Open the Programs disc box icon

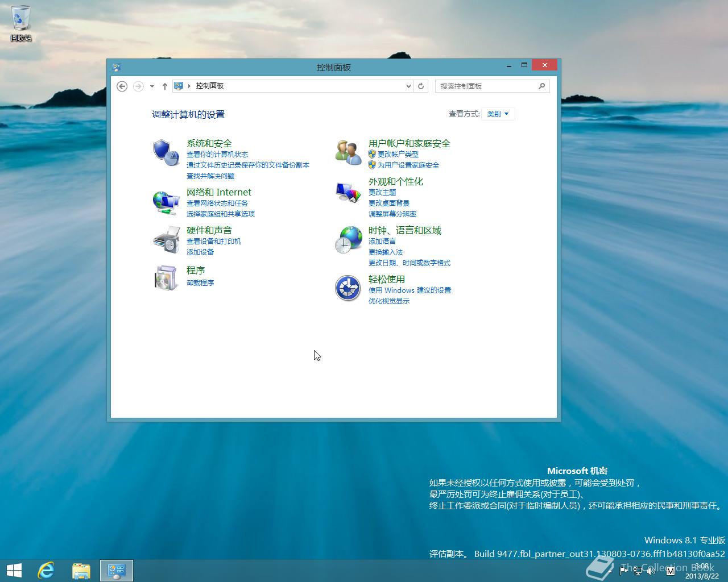pyautogui.click(x=166, y=278)
